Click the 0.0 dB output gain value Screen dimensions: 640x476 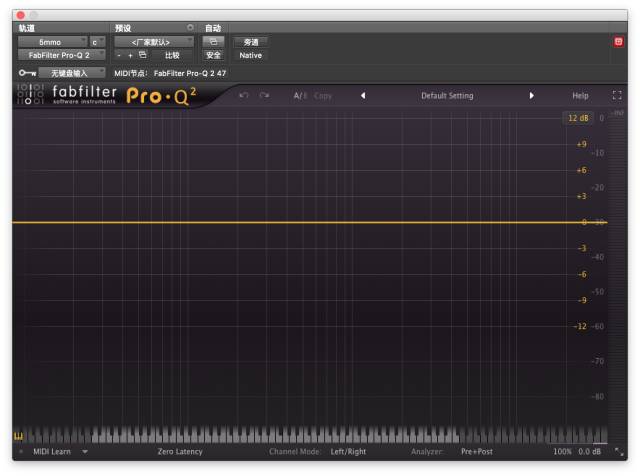tap(589, 452)
